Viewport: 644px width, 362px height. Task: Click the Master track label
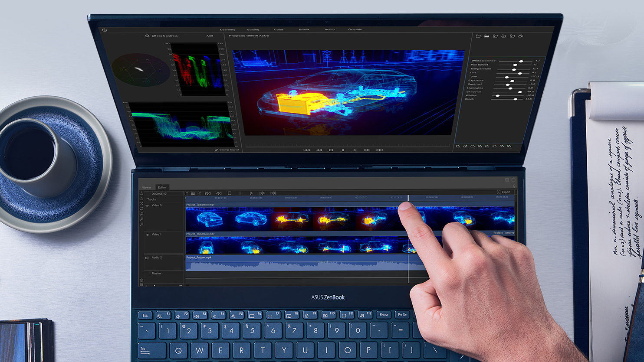pos(156,274)
